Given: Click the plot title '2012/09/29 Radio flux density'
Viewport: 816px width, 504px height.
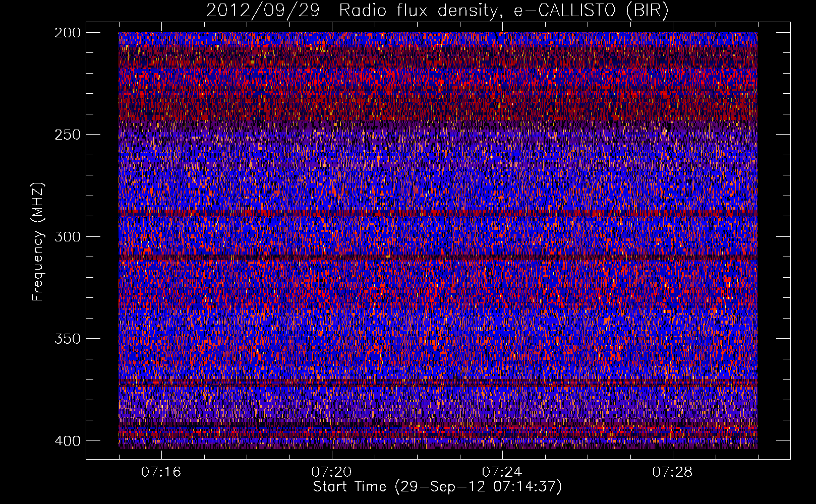Looking at the screenshot, I should pyautogui.click(x=437, y=11).
